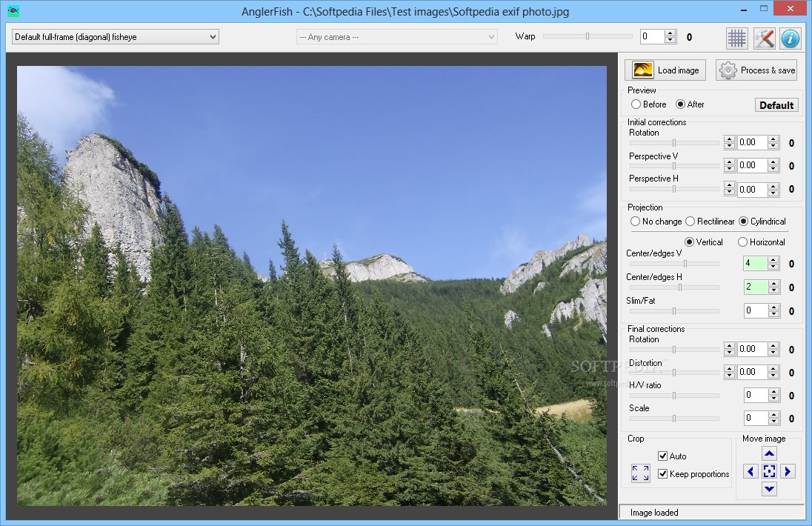Click the H/V ratio slider
Image resolution: width=812 pixels, height=526 pixels.
tap(674, 396)
